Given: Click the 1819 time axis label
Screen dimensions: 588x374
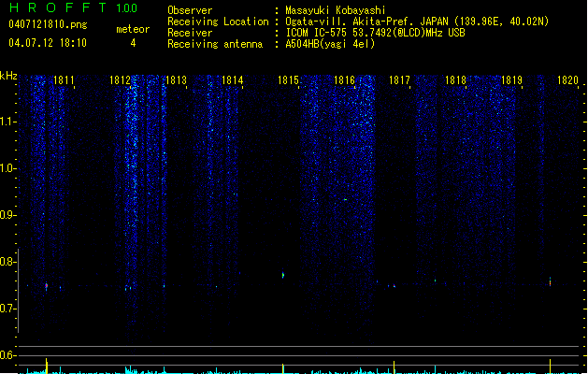Looking at the screenshot, I should (511, 80).
